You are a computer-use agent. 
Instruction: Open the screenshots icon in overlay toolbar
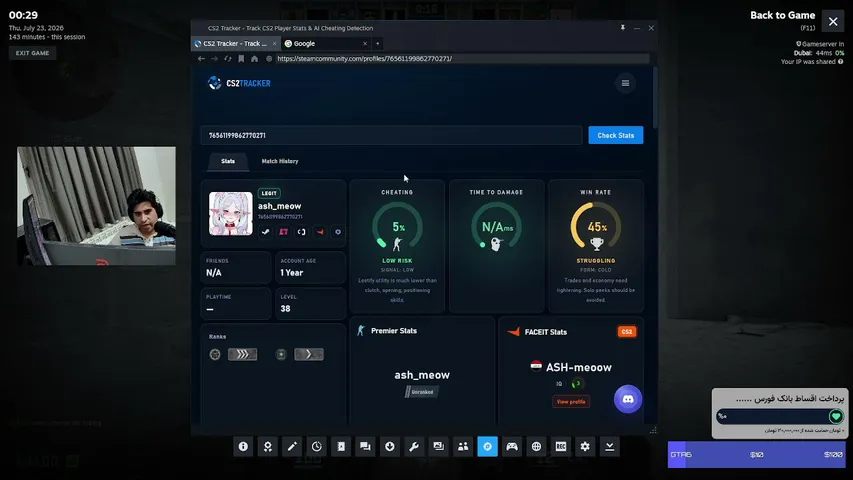pyautogui.click(x=438, y=446)
